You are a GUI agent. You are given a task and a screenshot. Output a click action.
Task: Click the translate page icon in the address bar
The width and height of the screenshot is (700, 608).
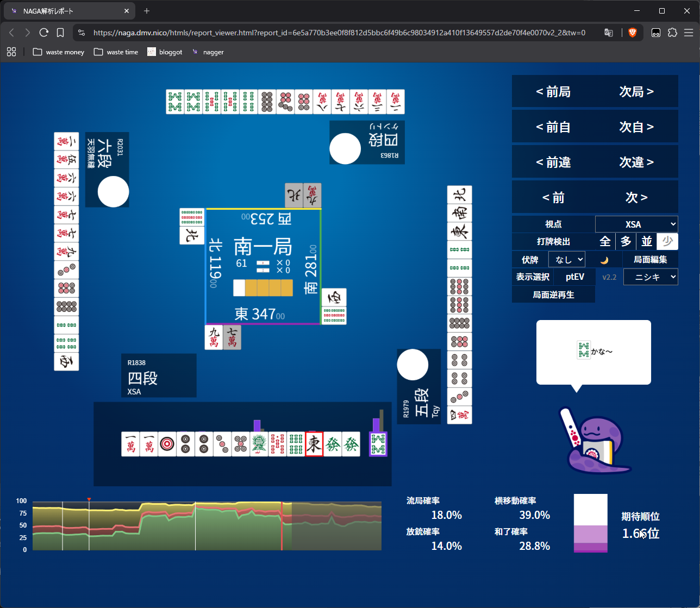click(x=609, y=33)
